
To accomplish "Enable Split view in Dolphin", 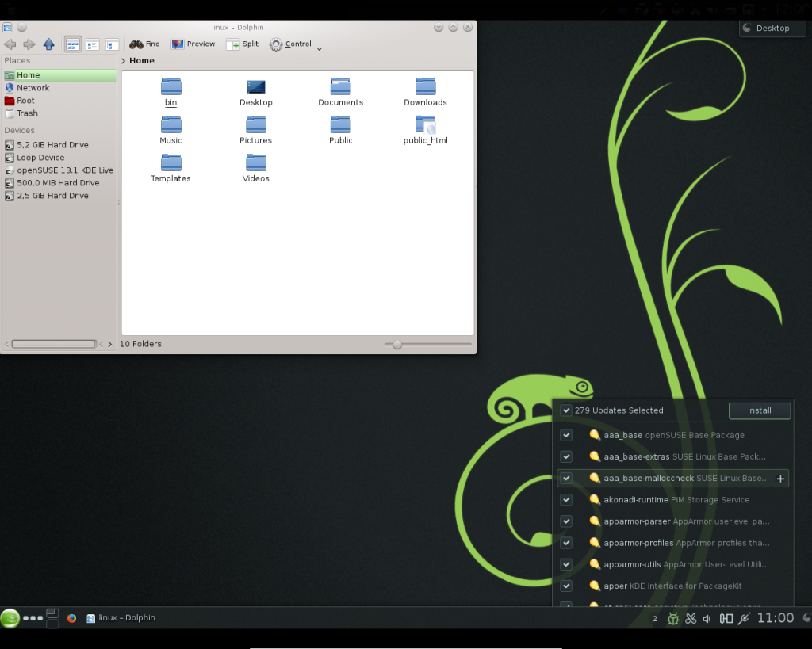I will point(242,44).
